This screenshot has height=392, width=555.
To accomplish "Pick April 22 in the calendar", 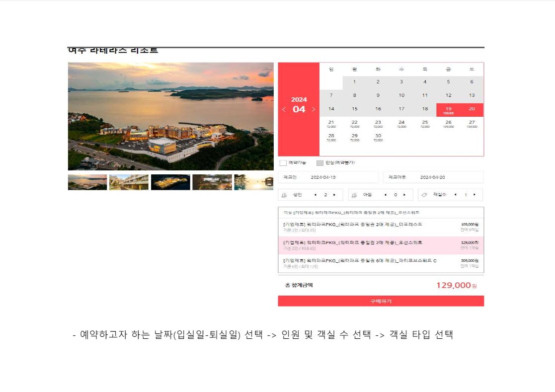I will pos(354,124).
